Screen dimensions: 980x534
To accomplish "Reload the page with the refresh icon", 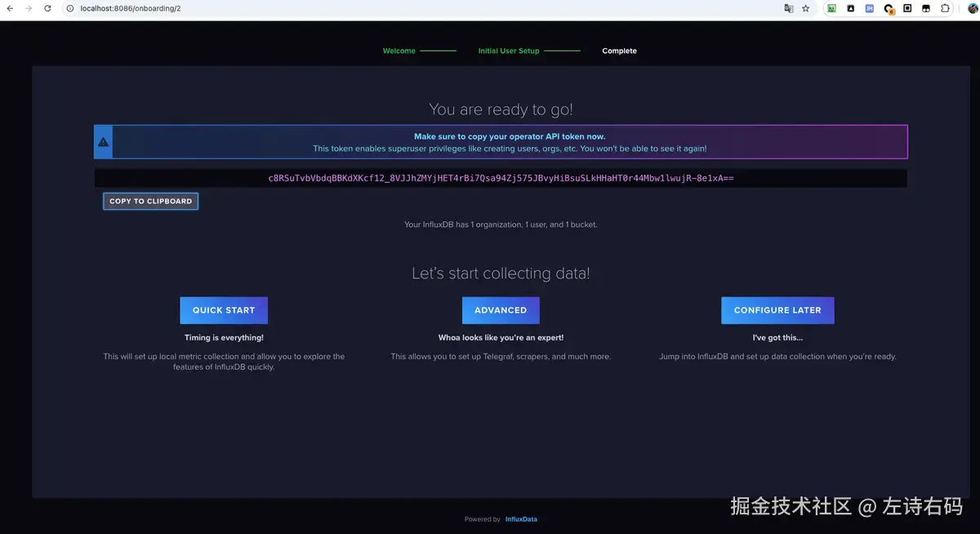I will click(x=47, y=8).
